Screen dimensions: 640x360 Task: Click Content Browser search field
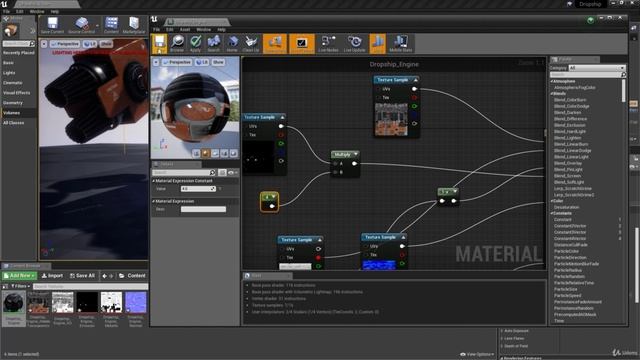click(x=90, y=286)
